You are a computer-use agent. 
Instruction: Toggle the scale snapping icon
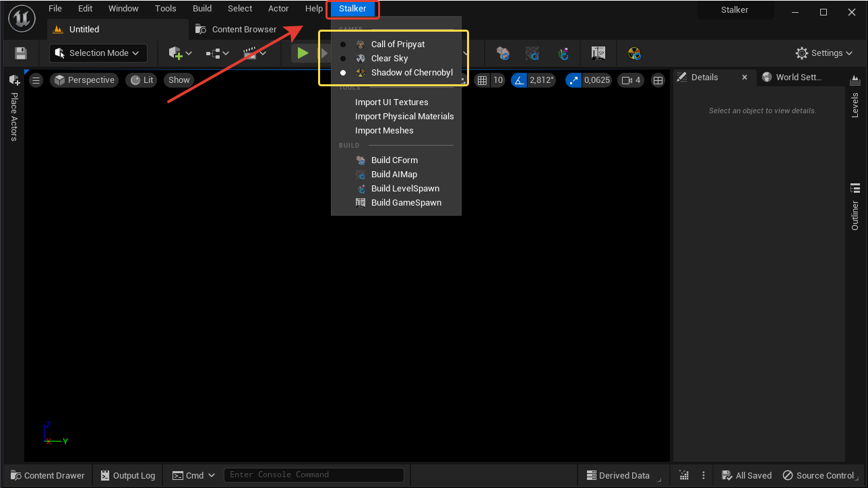point(573,80)
